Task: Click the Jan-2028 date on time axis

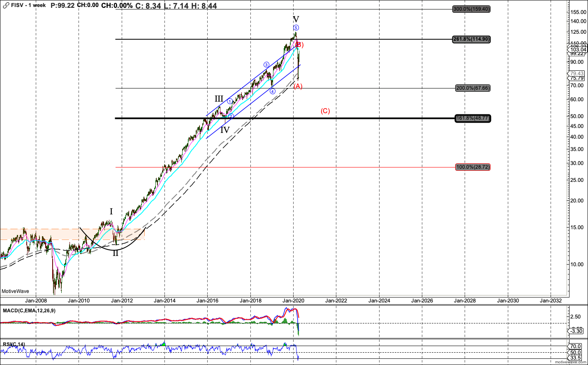Action: [465, 301]
